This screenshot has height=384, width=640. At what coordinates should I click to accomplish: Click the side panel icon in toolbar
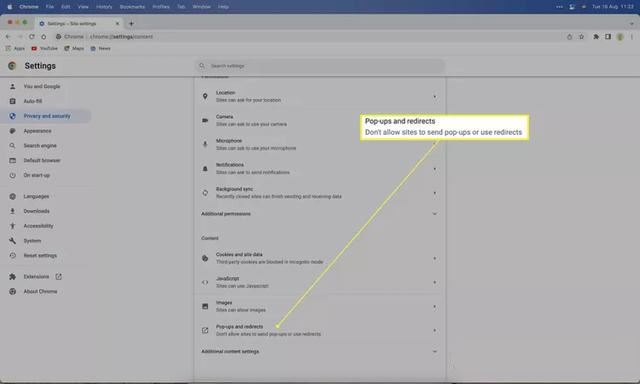point(608,37)
